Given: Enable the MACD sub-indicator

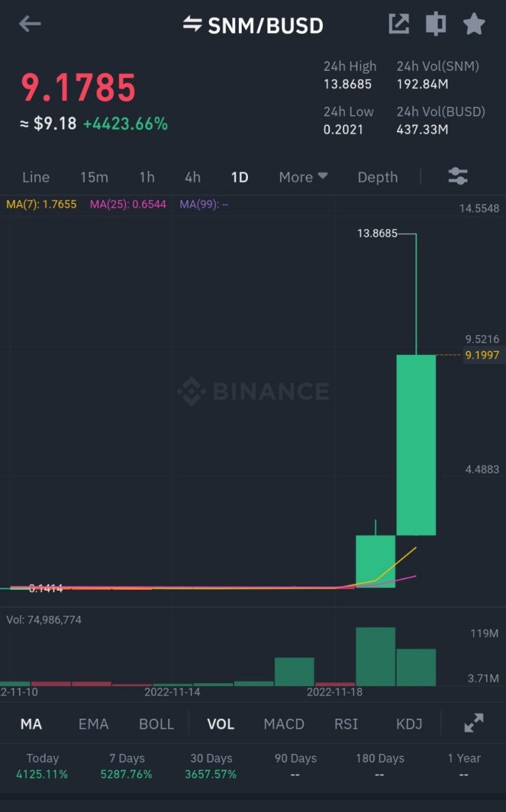Looking at the screenshot, I should 284,724.
